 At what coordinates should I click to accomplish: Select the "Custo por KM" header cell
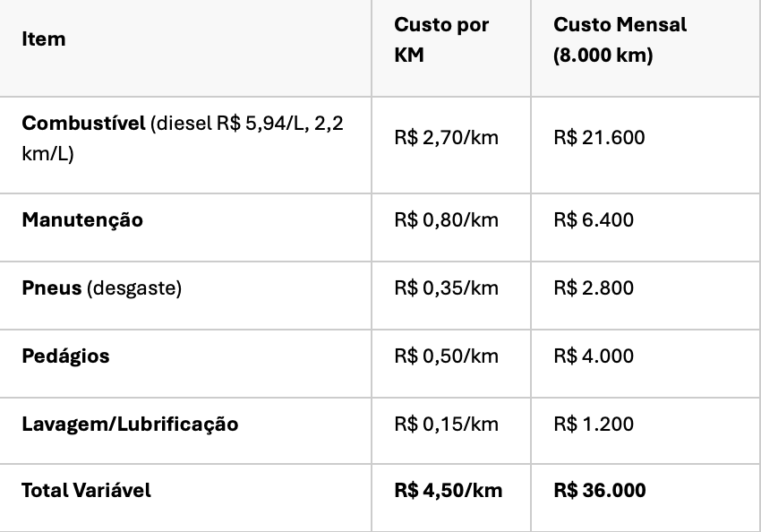coord(441,39)
